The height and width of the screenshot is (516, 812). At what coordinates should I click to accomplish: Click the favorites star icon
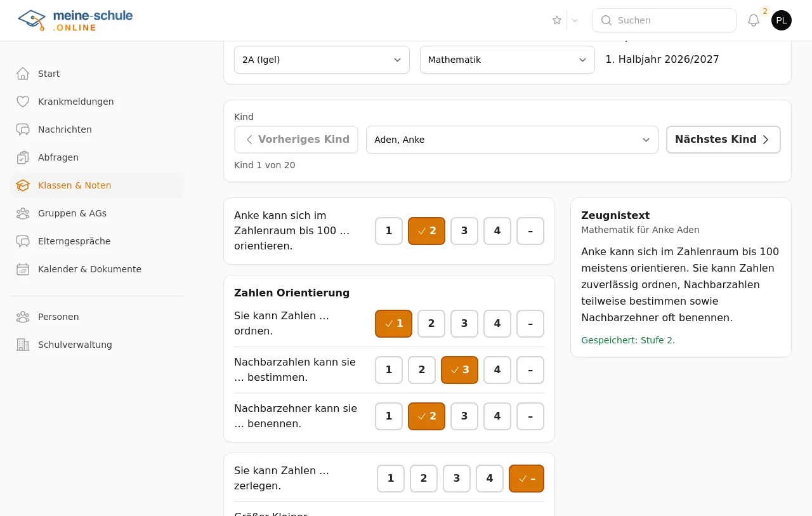click(x=557, y=20)
